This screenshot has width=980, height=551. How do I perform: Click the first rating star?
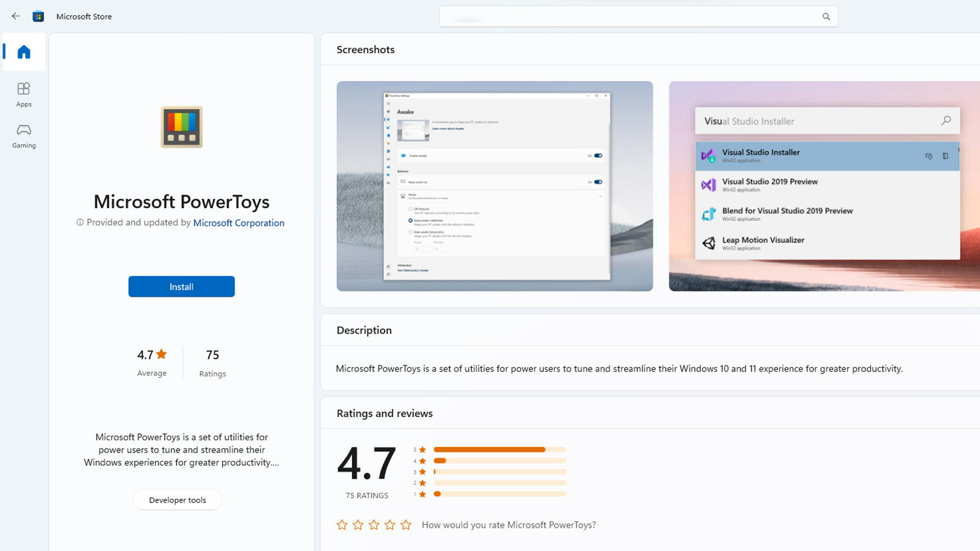pos(341,525)
